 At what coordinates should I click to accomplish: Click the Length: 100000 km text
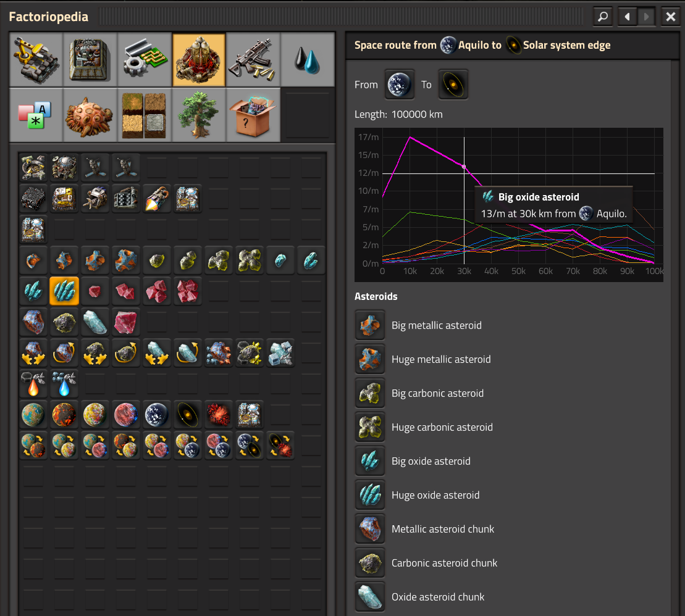pos(398,114)
